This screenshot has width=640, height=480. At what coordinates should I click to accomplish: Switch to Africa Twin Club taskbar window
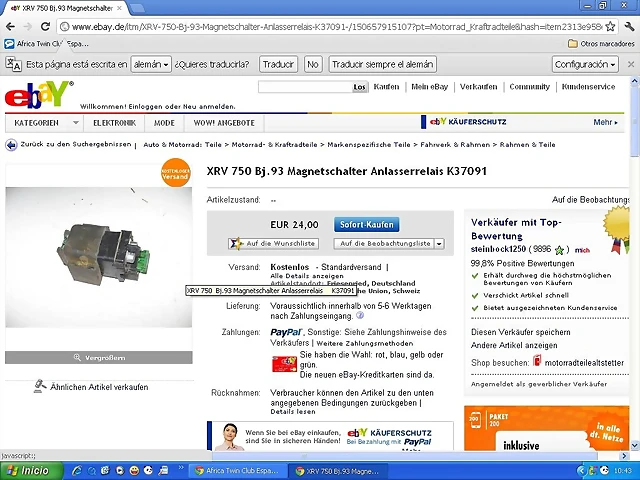(x=237, y=471)
